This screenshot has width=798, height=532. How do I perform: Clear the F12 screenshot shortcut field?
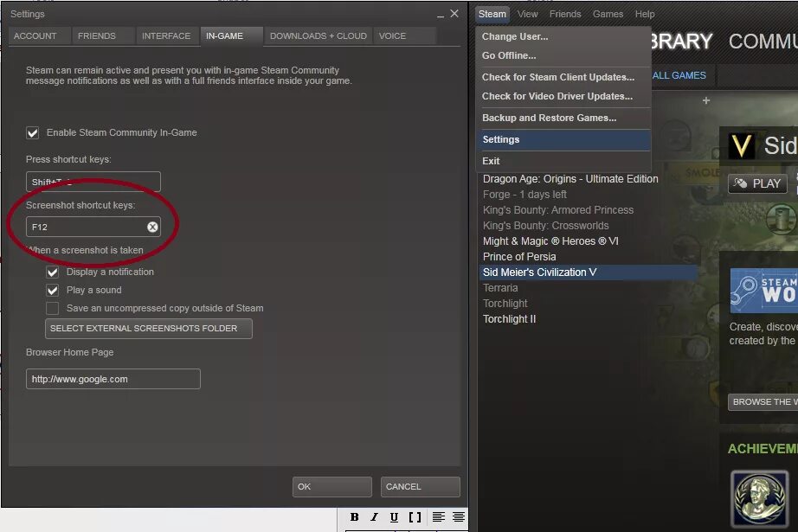pos(152,227)
